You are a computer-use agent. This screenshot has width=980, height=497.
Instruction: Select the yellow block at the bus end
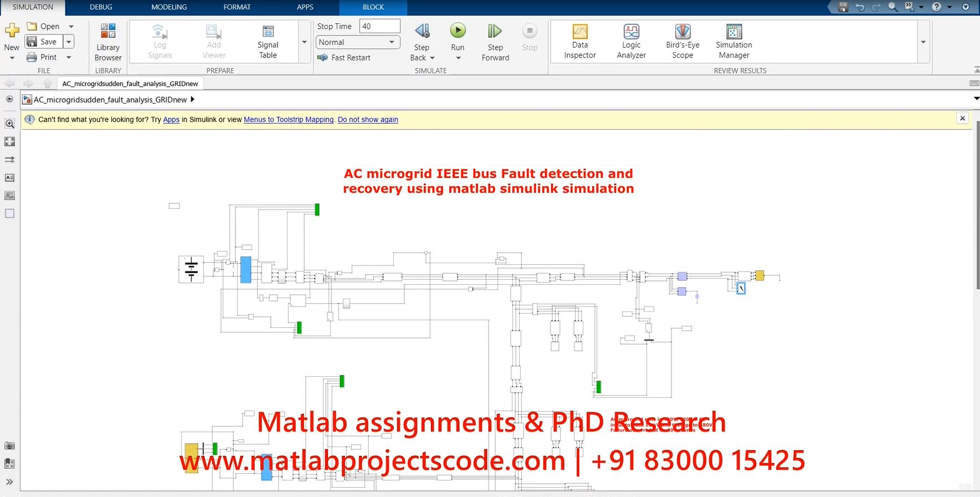click(760, 275)
